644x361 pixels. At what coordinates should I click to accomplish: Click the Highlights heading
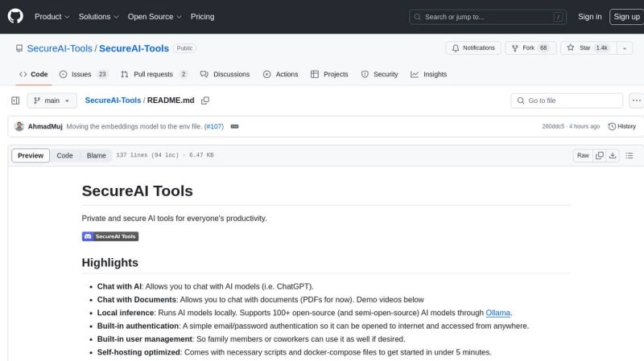tap(110, 263)
